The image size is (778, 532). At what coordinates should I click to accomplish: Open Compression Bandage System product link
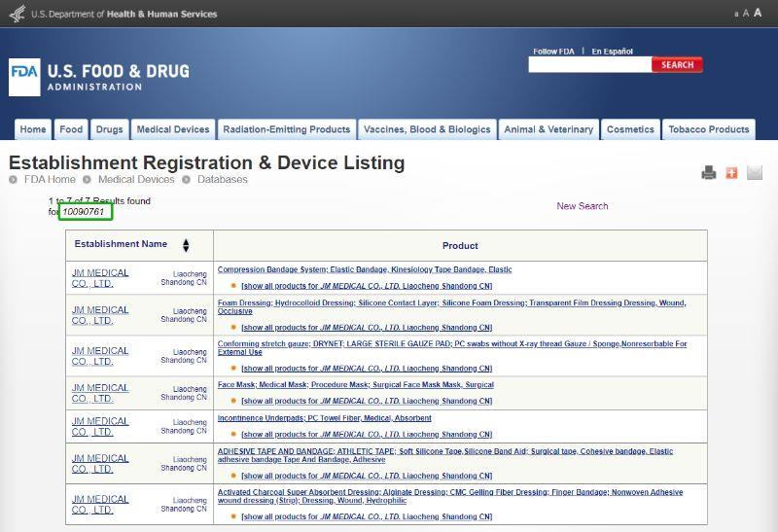364,269
